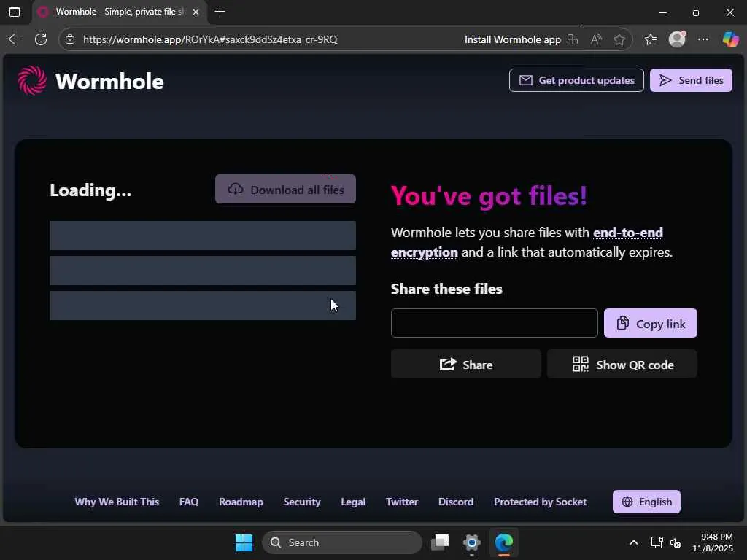
Task: Click the Wormhole spiral logo icon
Action: [x=32, y=80]
